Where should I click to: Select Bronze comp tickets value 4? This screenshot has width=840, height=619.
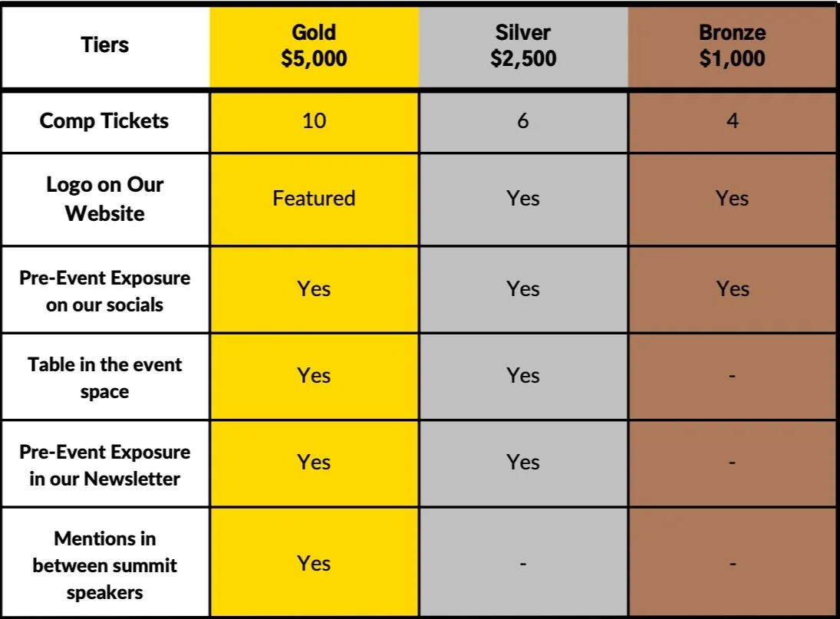click(733, 121)
